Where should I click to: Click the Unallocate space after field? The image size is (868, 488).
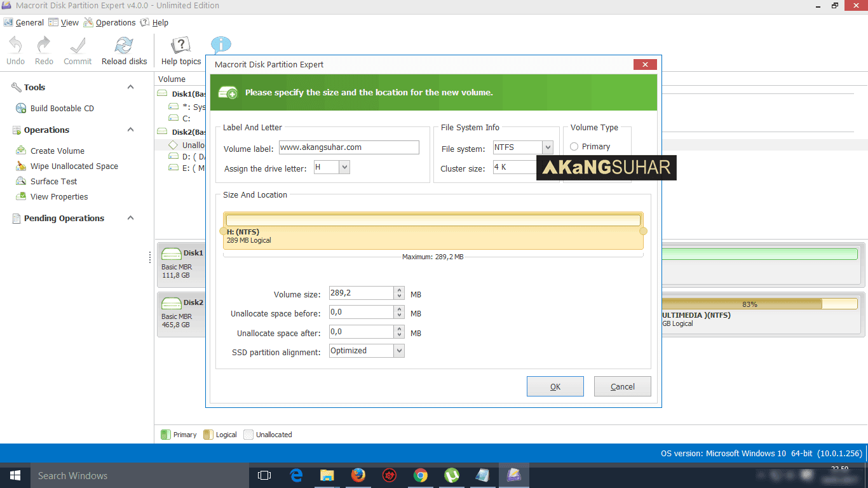[x=362, y=332]
